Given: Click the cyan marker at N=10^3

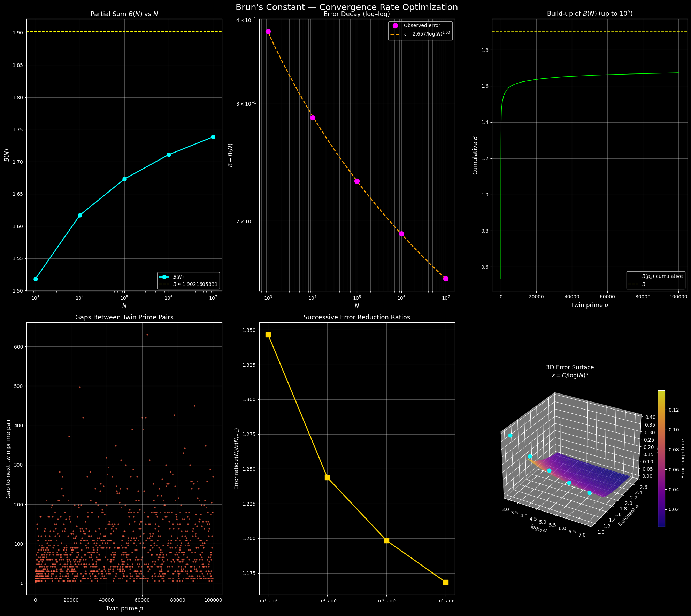Looking at the screenshot, I should 36,279.
